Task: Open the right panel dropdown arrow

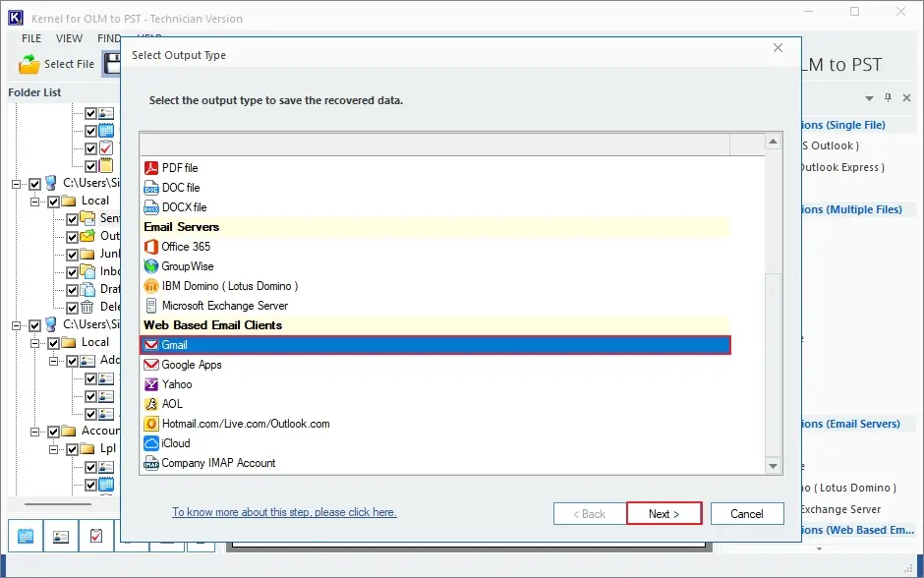Action: [869, 98]
